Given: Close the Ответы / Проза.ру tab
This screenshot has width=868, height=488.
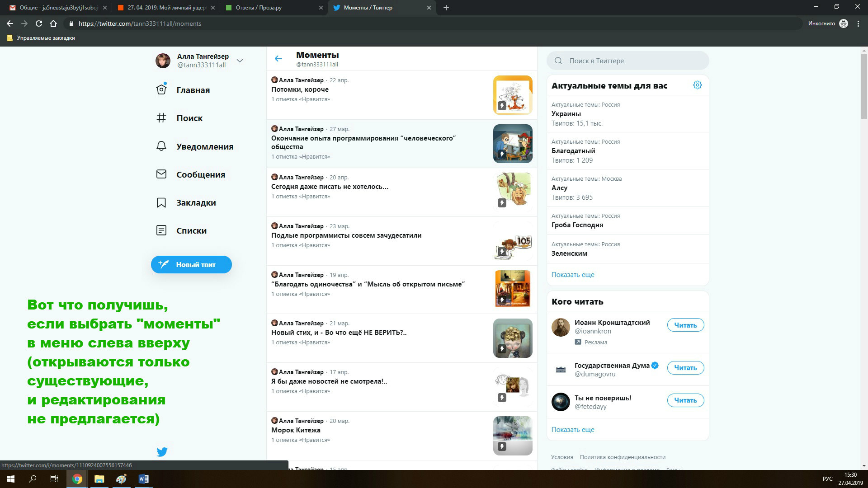Looking at the screenshot, I should point(321,8).
